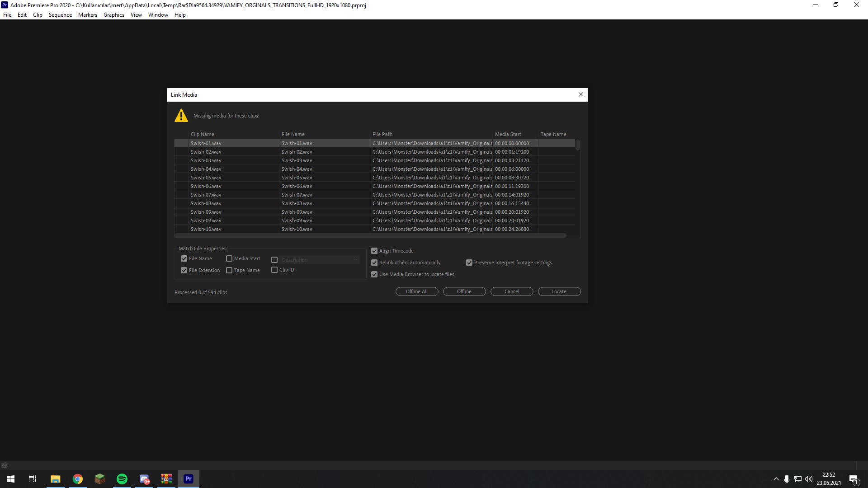This screenshot has width=868, height=488.
Task: Open the Graphics menu
Action: (x=114, y=15)
